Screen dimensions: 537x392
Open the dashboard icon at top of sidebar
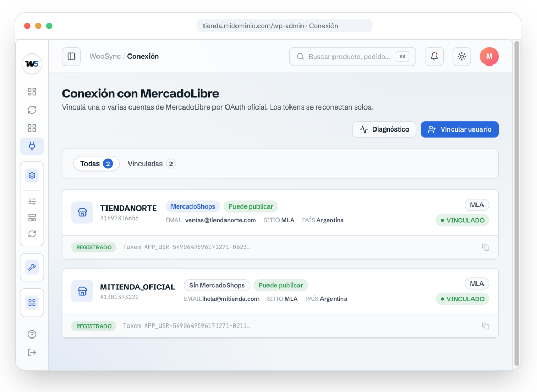tap(32, 92)
